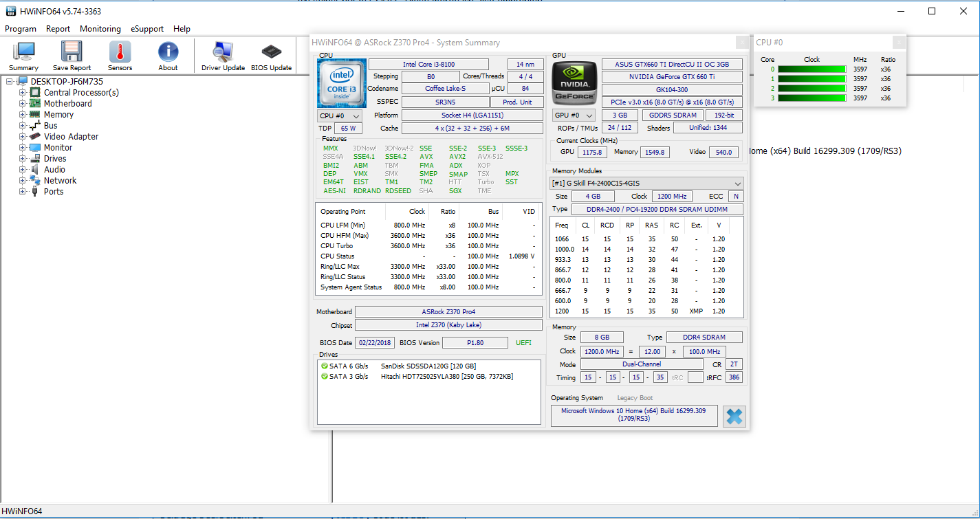Expand the Drives tree node
Image resolution: width=980 pixels, height=519 pixels.
[23, 159]
